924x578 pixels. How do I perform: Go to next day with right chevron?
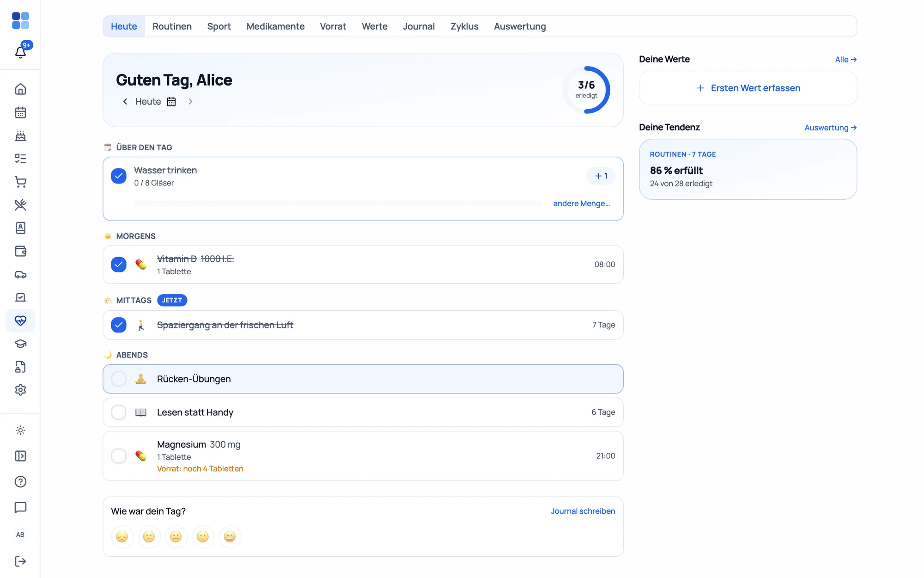190,102
